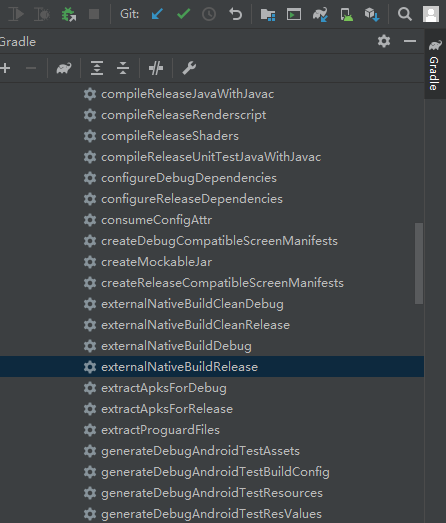The width and height of the screenshot is (446, 523).
Task: Open the AVD Manager device icon
Action: click(347, 15)
